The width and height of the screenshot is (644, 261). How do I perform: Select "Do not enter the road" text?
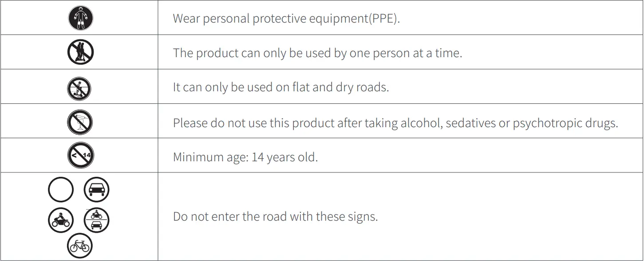[275, 217]
